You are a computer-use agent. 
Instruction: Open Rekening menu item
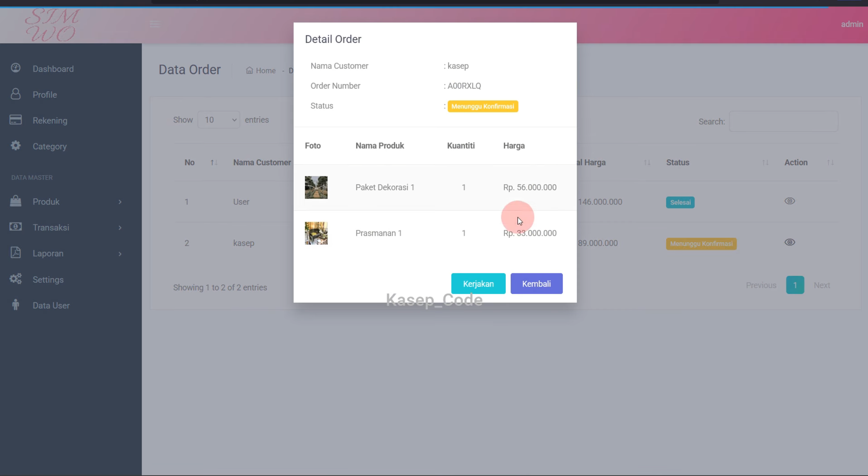(x=50, y=121)
